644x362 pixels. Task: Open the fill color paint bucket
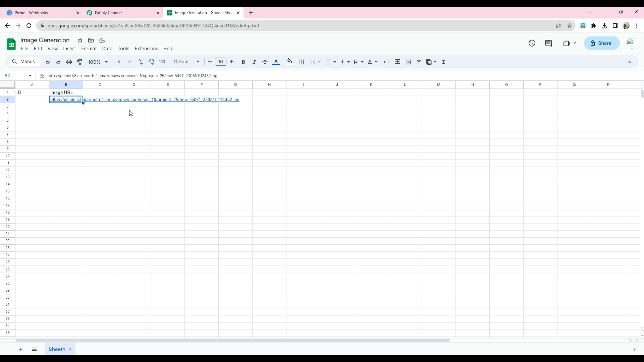point(290,62)
